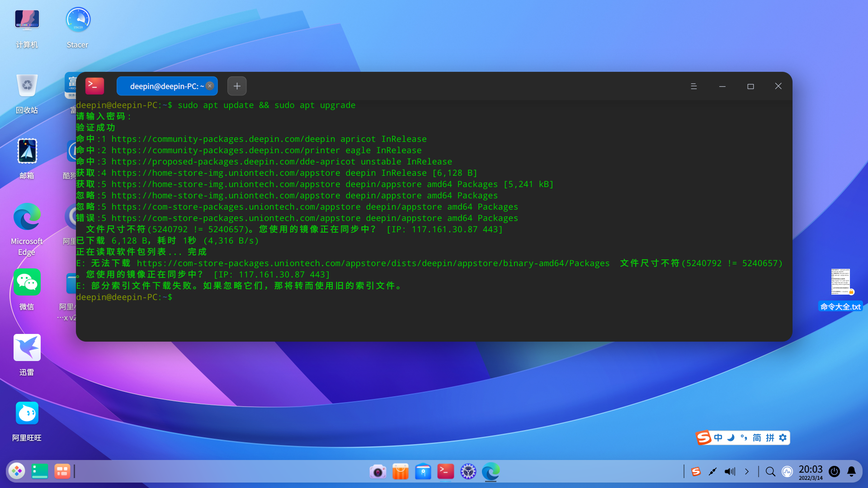Open a new terminal tab with plus button

point(237,86)
